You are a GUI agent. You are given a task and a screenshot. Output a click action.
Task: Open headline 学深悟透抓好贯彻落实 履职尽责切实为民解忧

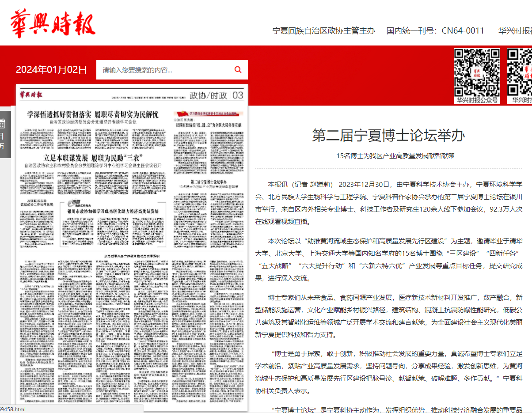pyautogui.click(x=93, y=115)
